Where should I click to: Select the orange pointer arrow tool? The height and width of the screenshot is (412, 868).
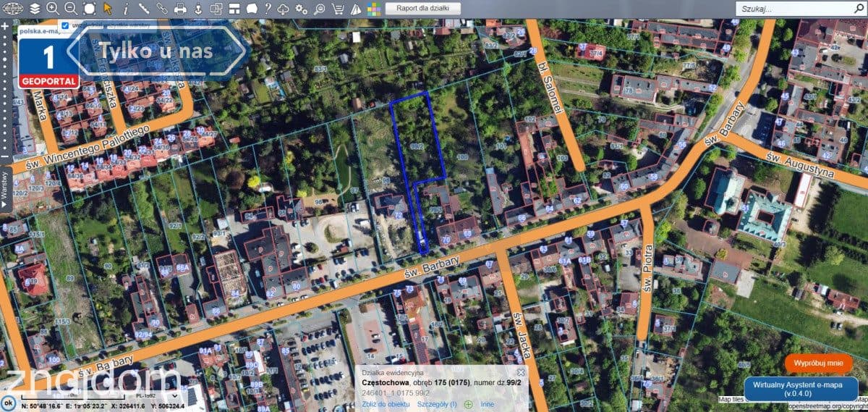[x=108, y=9]
